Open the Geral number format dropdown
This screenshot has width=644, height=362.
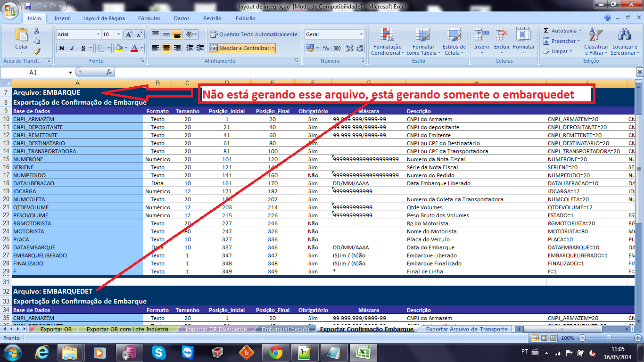pyautogui.click(x=362, y=34)
